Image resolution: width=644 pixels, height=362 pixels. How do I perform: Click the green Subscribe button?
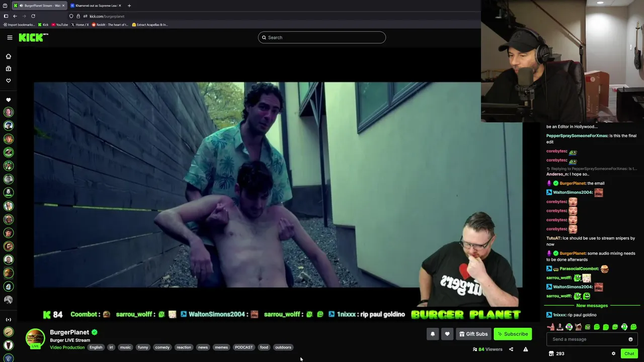(x=513, y=334)
